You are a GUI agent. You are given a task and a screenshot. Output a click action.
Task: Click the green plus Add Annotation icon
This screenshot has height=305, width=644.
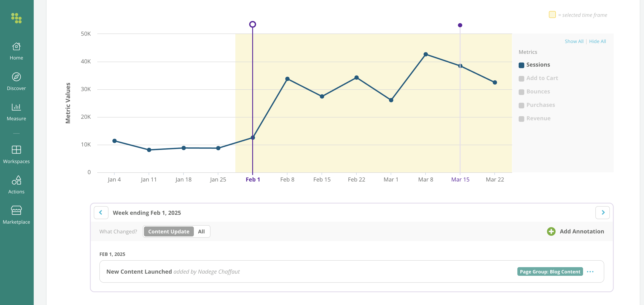pos(551,231)
